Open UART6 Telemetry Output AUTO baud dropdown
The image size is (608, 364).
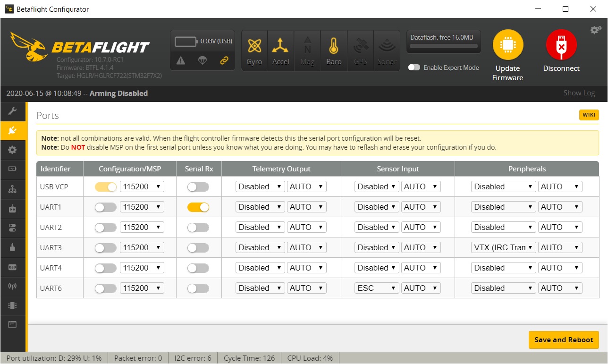[x=307, y=288]
